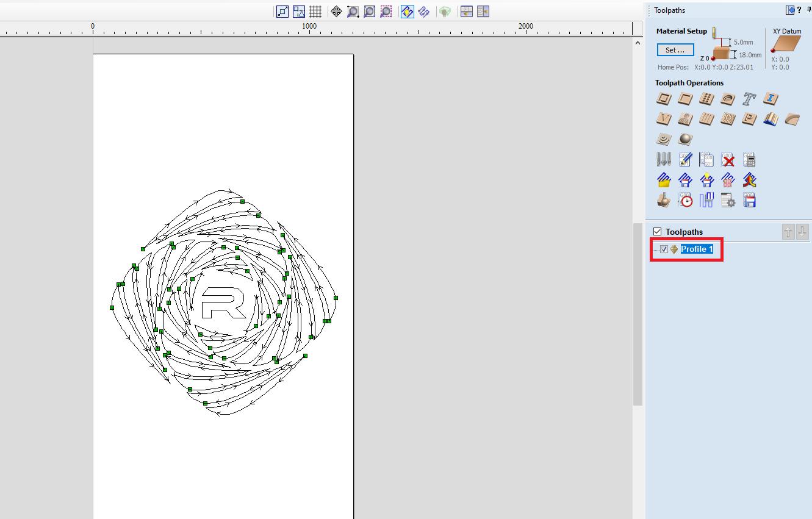Show estimated machining times via the clock icon
Viewport: 812px width, 519px height.
tap(685, 200)
